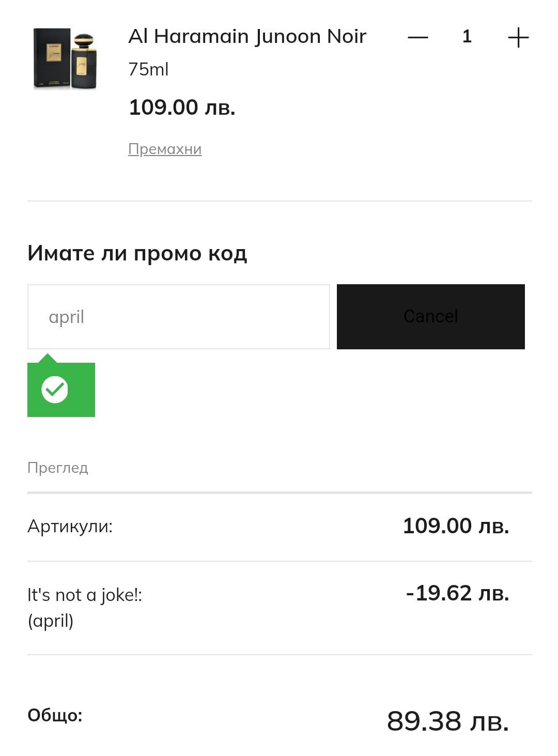Increase quantity with the plus icon
Viewport: 558px width, 756px height.
pos(518,37)
